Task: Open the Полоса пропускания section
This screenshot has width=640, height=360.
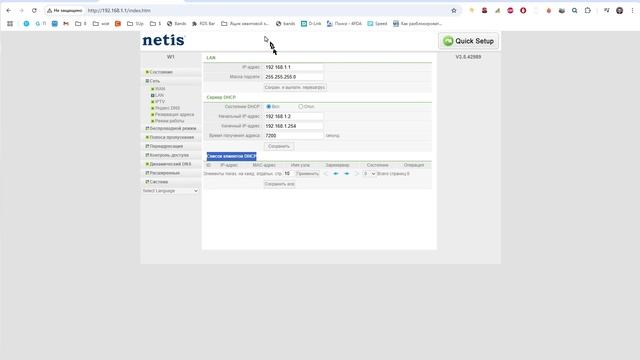Action: click(170, 137)
